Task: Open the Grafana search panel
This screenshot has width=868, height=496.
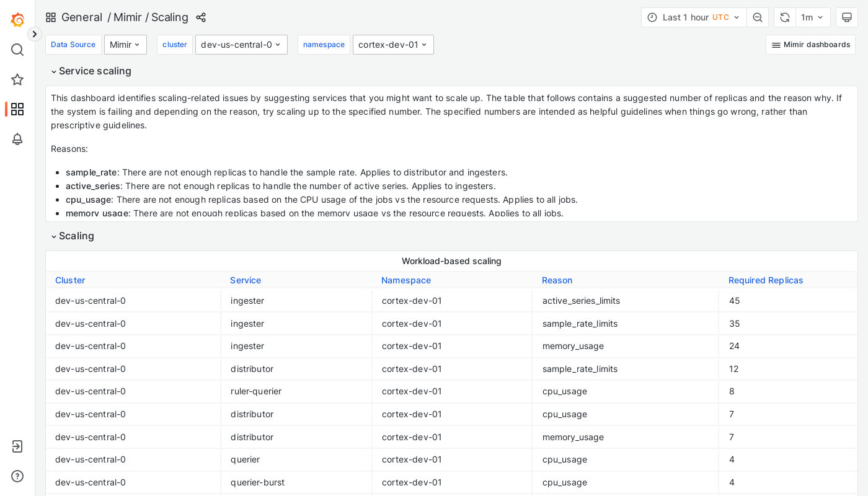Action: (17, 50)
